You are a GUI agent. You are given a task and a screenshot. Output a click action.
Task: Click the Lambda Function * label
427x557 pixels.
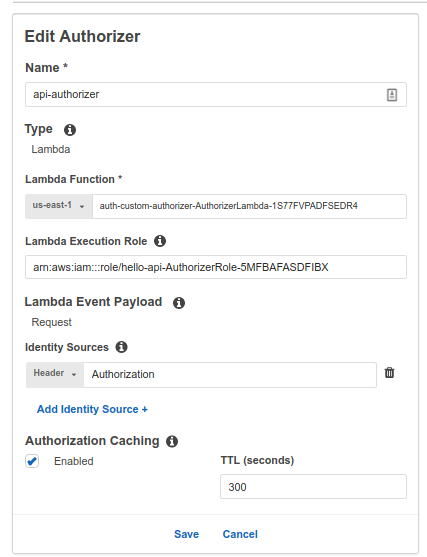point(74,179)
